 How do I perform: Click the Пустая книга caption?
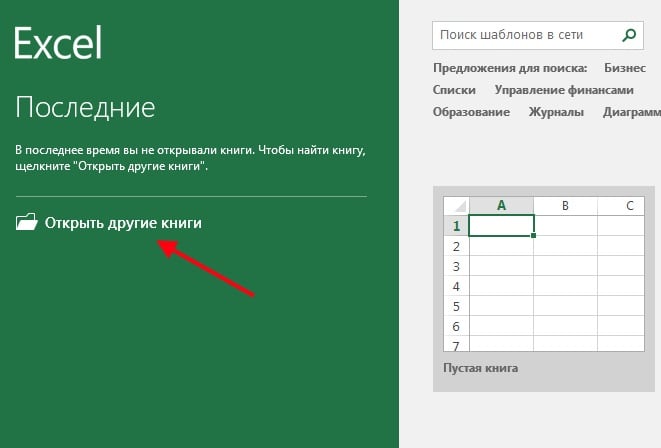coord(480,368)
